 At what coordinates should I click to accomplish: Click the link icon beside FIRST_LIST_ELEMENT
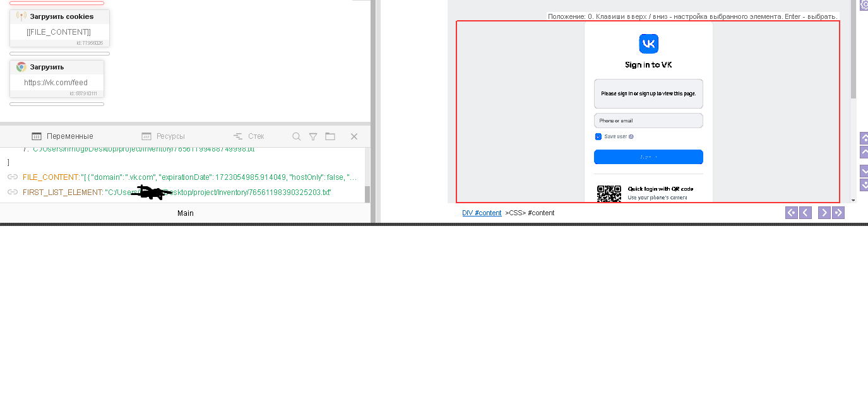[x=13, y=192]
